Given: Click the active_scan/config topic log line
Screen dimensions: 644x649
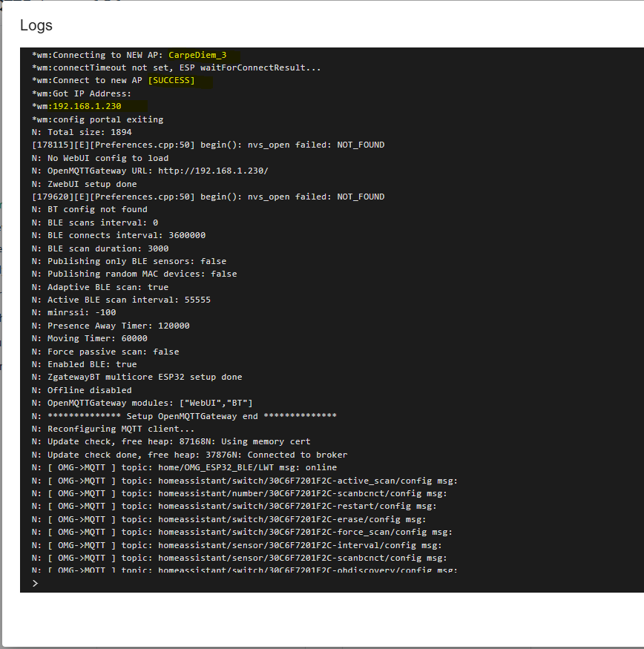Looking at the screenshot, I should coord(245,481).
